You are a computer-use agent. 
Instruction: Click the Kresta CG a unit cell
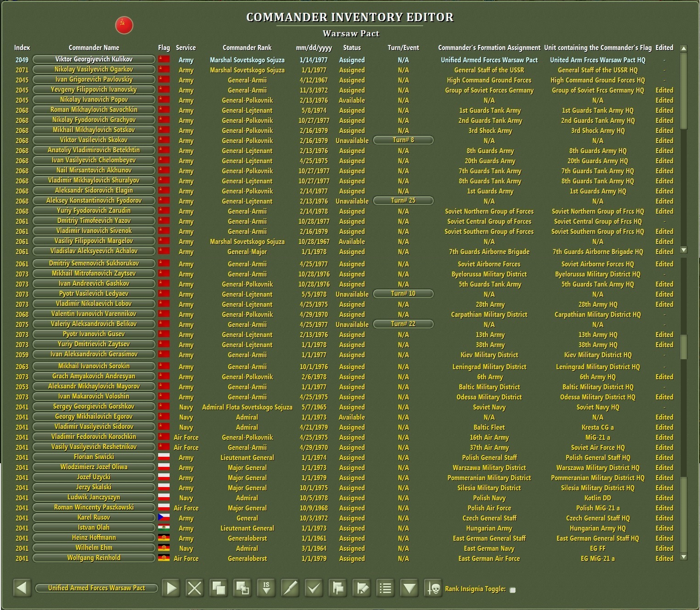(x=598, y=427)
